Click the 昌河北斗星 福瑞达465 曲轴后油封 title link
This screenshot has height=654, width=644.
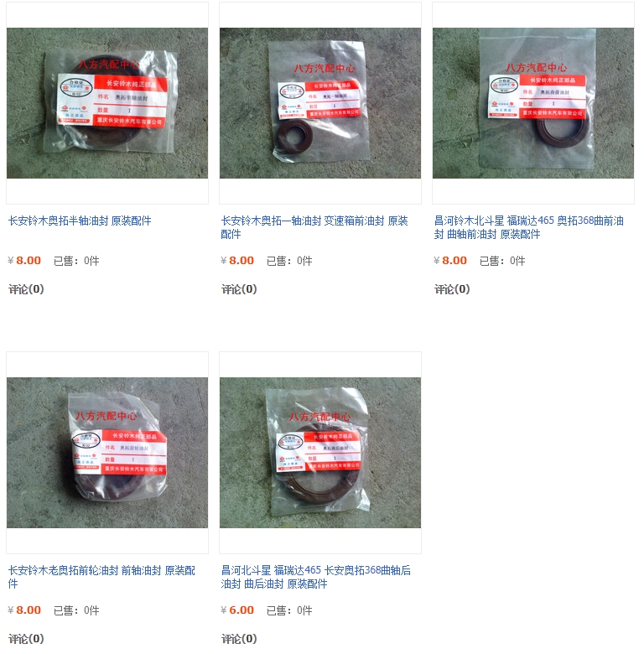click(x=316, y=577)
